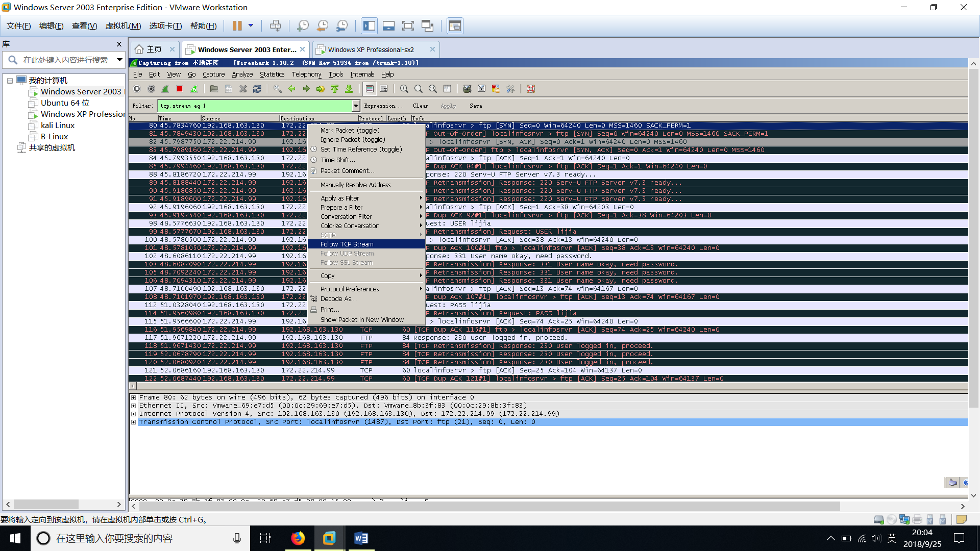Open the display filter history dropdown
Screen dimensions: 980x551
356,106
